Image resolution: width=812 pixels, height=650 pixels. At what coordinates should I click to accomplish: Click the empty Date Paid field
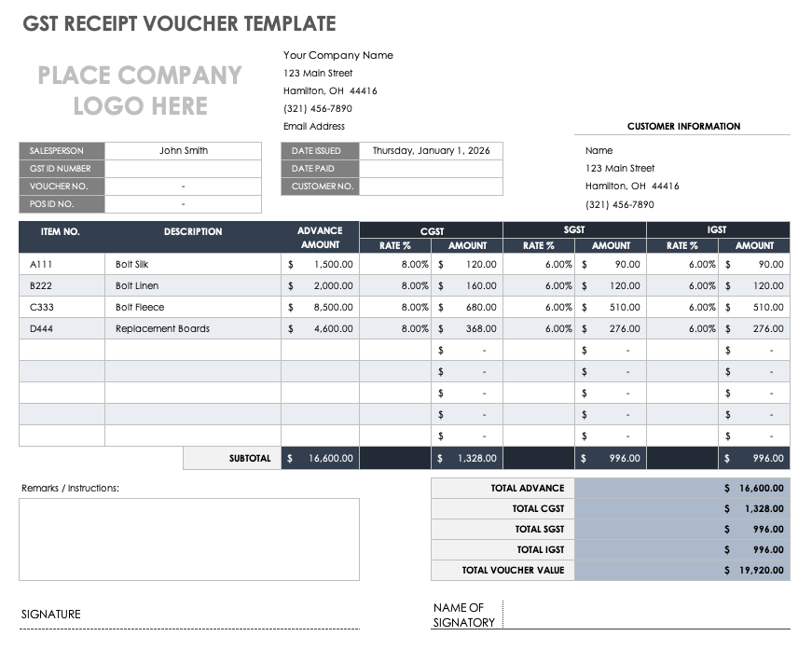tap(431, 168)
